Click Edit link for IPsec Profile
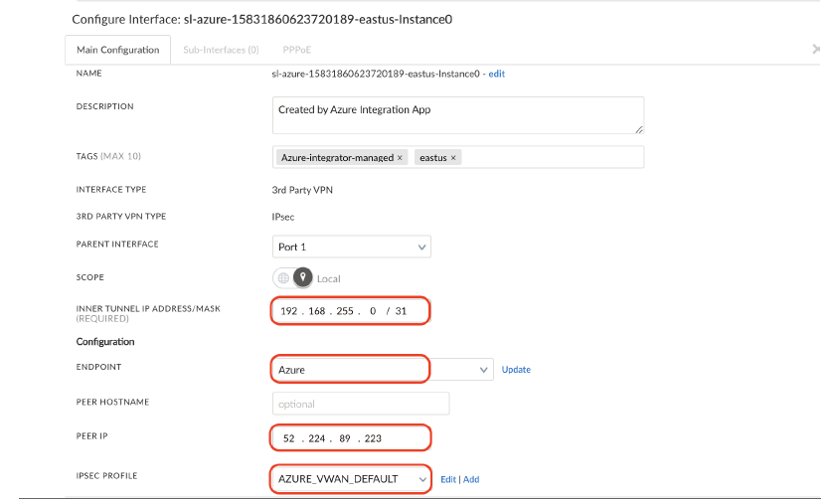Image resolution: width=837 pixels, height=504 pixels. click(x=447, y=479)
